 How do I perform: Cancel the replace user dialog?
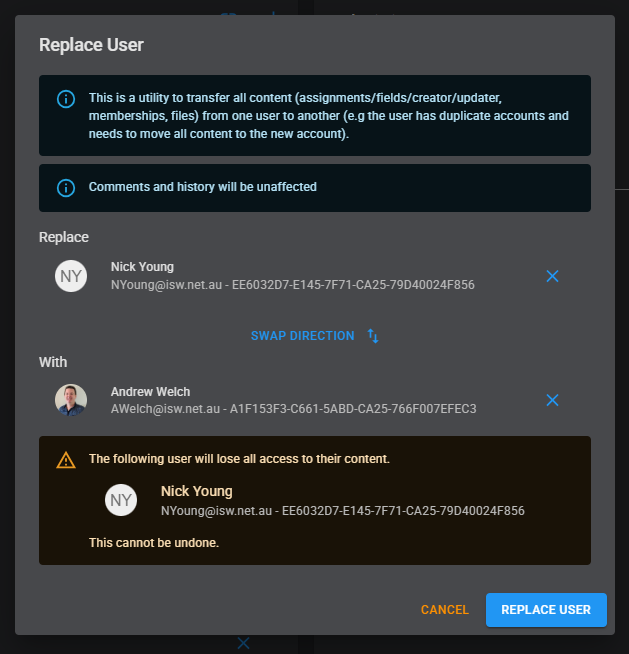click(x=444, y=610)
